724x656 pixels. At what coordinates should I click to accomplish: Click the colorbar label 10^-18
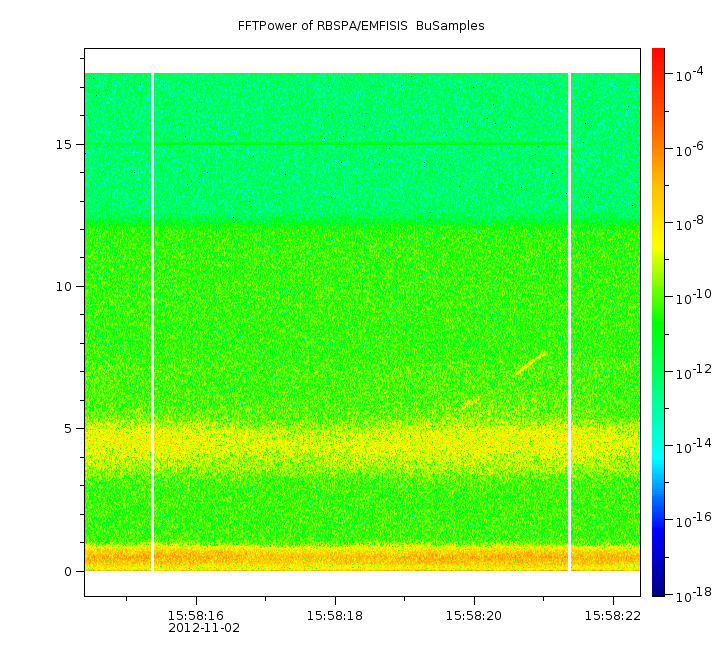coord(694,595)
